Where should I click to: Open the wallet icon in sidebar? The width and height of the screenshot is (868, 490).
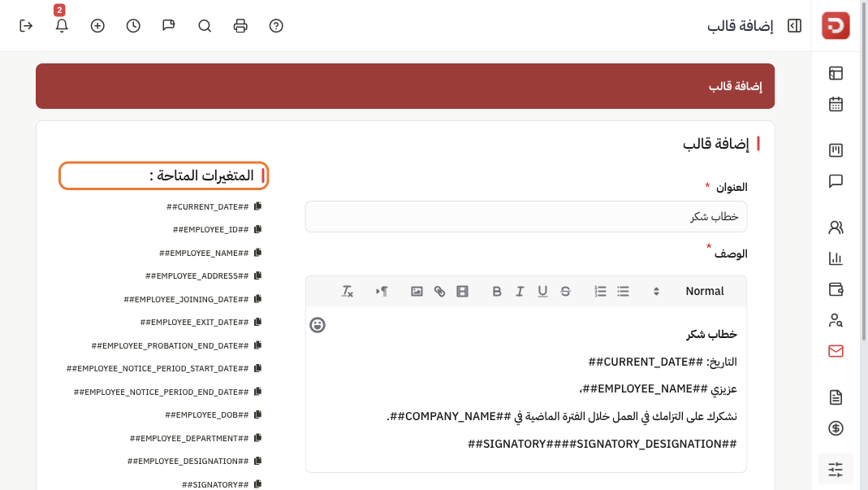tap(836, 289)
